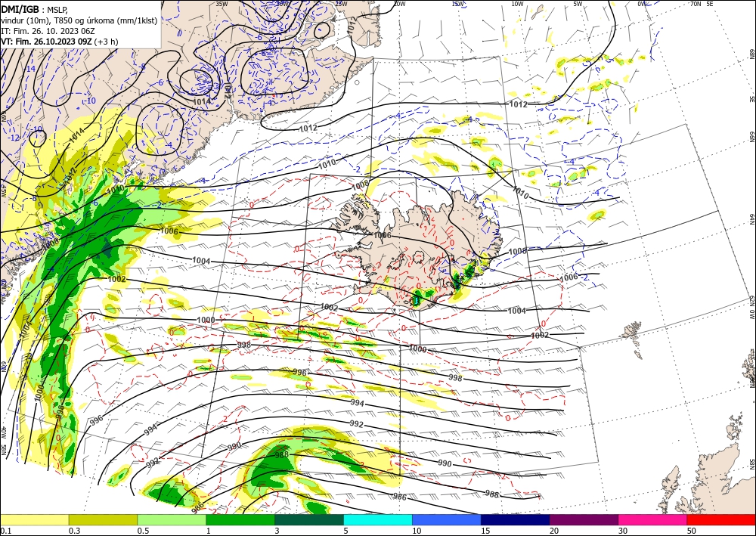Click the Faroe Islands on the map

[633, 339]
